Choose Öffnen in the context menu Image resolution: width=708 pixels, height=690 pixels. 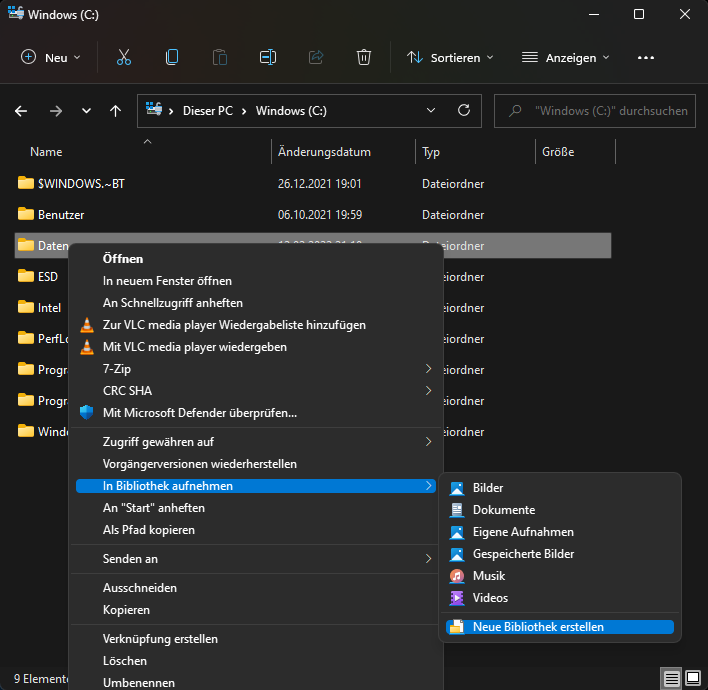click(123, 259)
